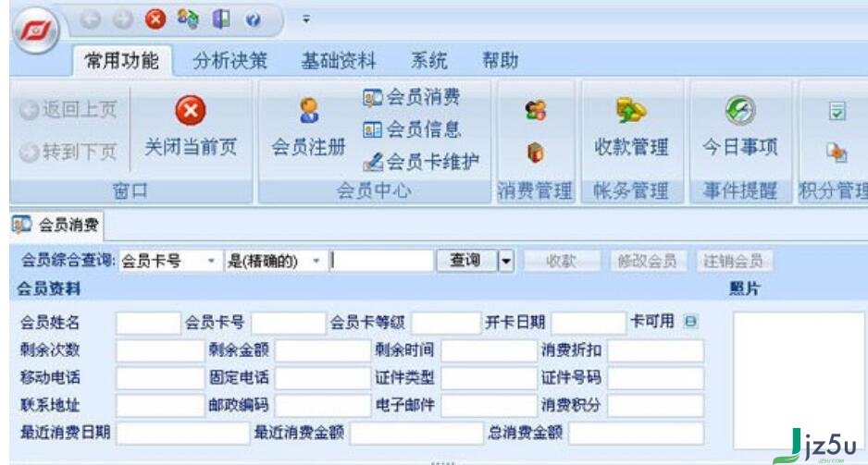868x465 pixels.
Task: Click the users icon in quick toolbar
Action: pyautogui.click(x=188, y=18)
